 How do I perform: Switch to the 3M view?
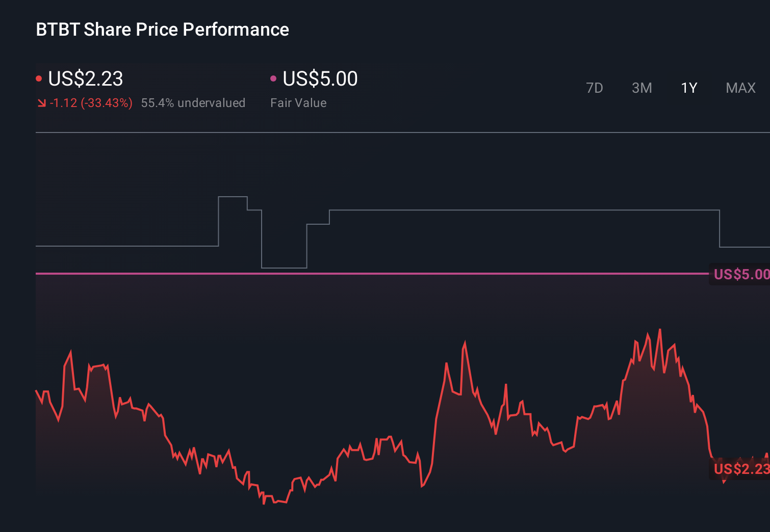point(641,88)
